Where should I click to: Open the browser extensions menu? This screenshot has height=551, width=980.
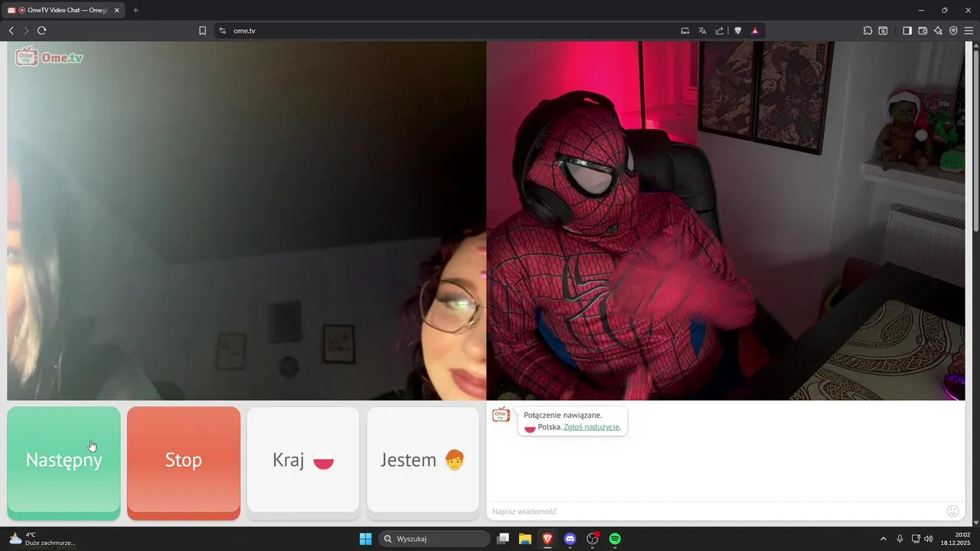coord(867,31)
